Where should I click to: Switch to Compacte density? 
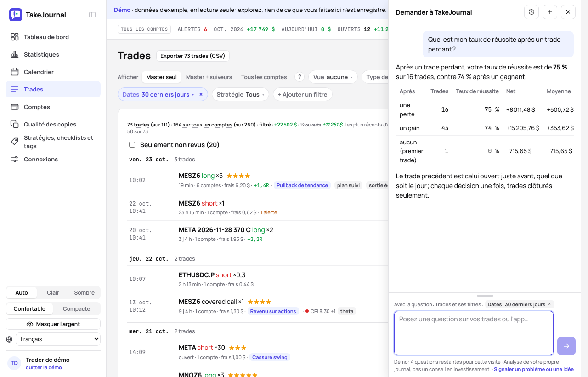(x=76, y=309)
